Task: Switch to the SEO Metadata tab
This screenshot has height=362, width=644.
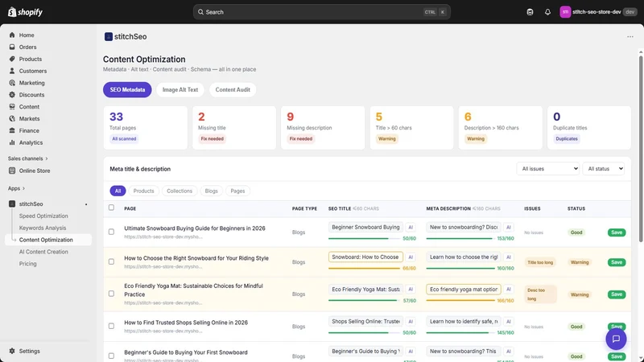Action: pyautogui.click(x=127, y=89)
